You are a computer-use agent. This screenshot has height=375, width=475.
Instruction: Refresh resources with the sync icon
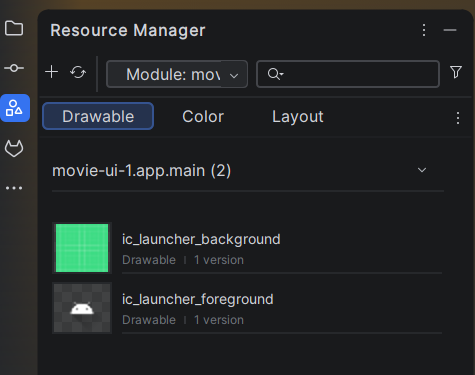pyautogui.click(x=78, y=72)
